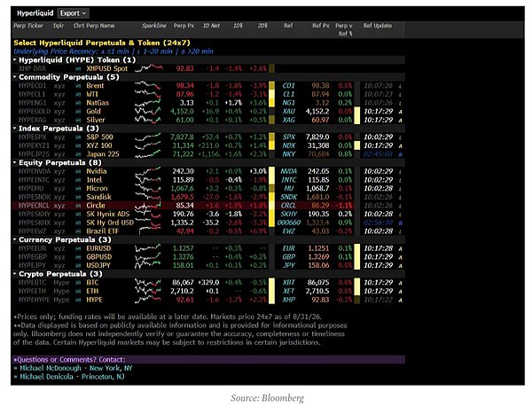Viewport: 532px width, 407px height.
Task: Open chart icon for GBPUSD row
Action: [x=78, y=257]
